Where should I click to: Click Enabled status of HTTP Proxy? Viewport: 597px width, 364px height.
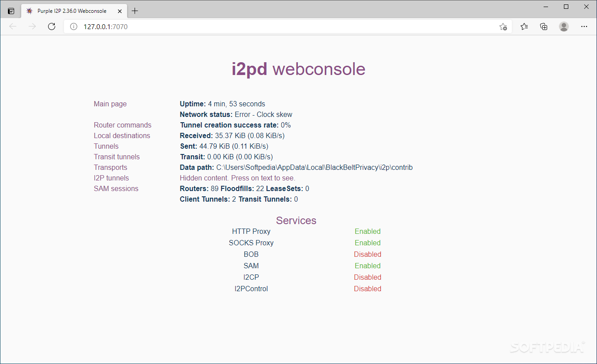pyautogui.click(x=368, y=231)
